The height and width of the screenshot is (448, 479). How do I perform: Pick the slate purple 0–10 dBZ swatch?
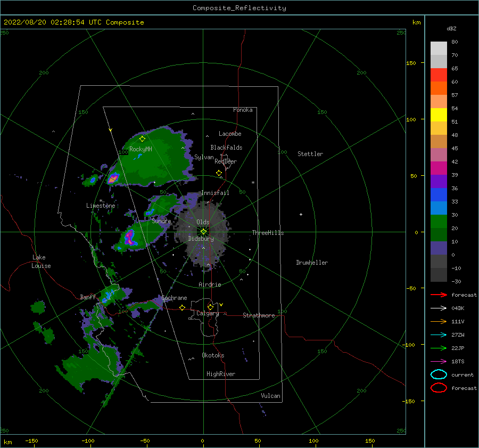click(439, 248)
